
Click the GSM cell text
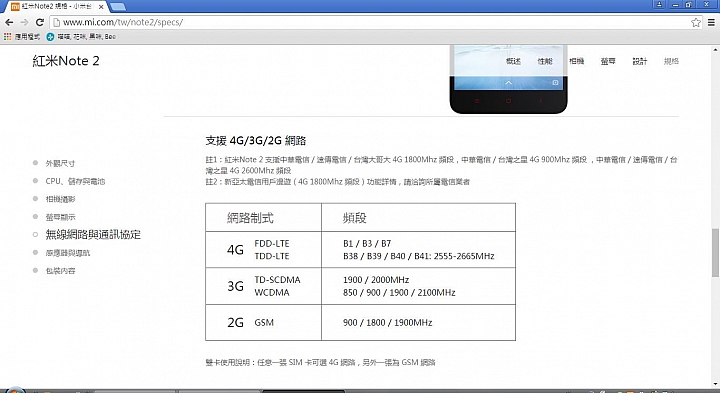[264, 323]
